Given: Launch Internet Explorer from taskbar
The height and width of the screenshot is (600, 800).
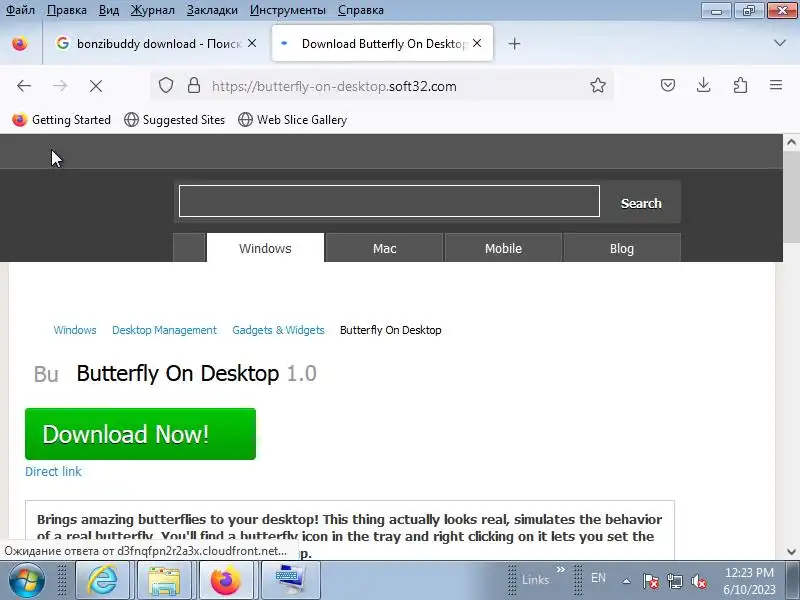Looking at the screenshot, I should pyautogui.click(x=103, y=580).
